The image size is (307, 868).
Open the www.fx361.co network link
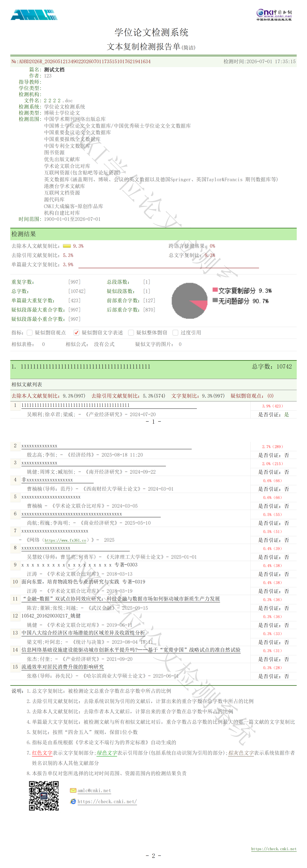[65, 540]
